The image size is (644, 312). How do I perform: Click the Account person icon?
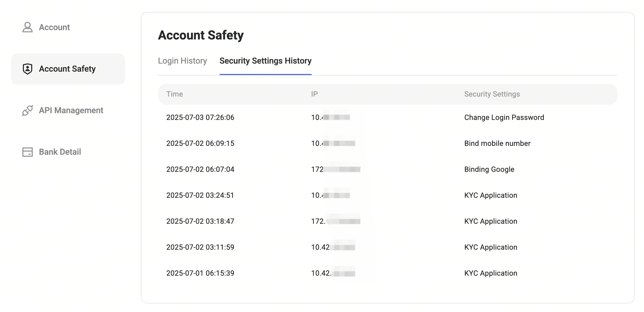point(28,27)
